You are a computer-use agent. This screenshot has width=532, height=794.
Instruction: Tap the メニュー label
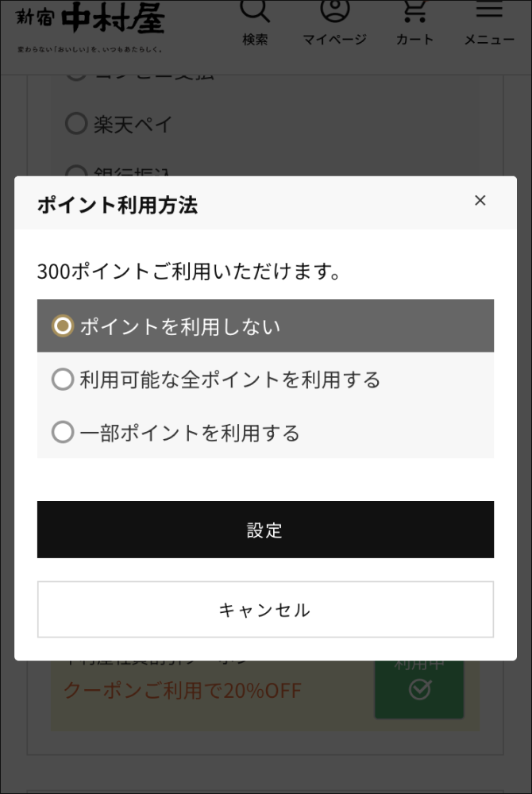[x=489, y=40]
